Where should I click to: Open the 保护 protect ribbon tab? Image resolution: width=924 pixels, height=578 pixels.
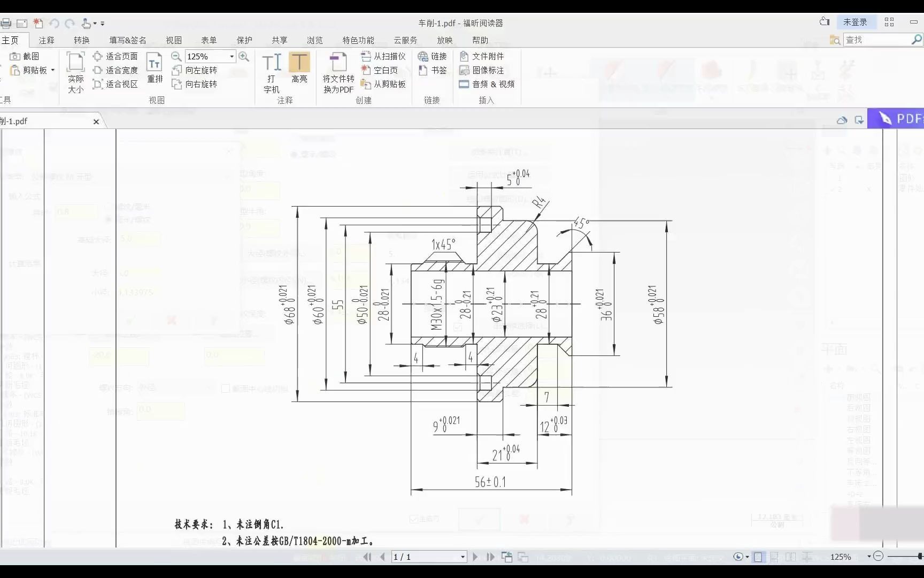click(244, 40)
